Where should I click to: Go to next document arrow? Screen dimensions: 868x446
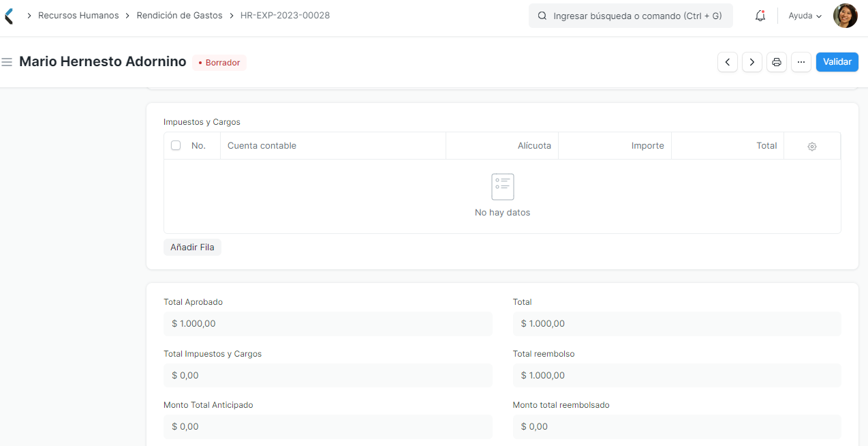[x=752, y=62]
